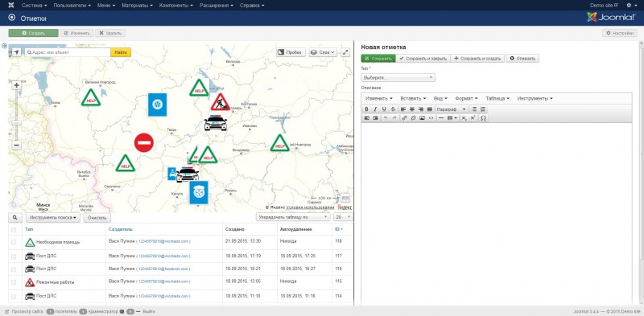644x316 pixels.
Task: Open the Справка menu
Action: point(252,6)
